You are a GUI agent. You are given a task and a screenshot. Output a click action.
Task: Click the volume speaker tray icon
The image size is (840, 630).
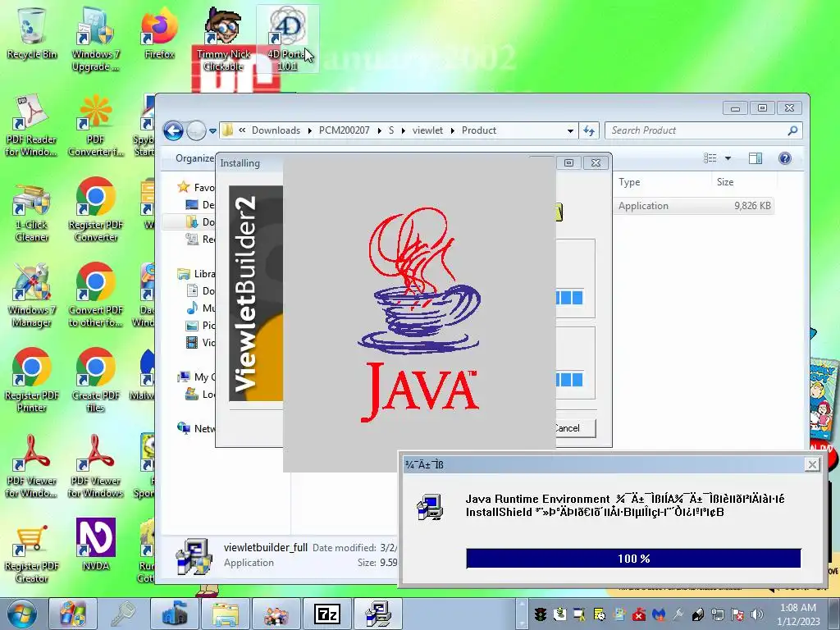(757, 614)
